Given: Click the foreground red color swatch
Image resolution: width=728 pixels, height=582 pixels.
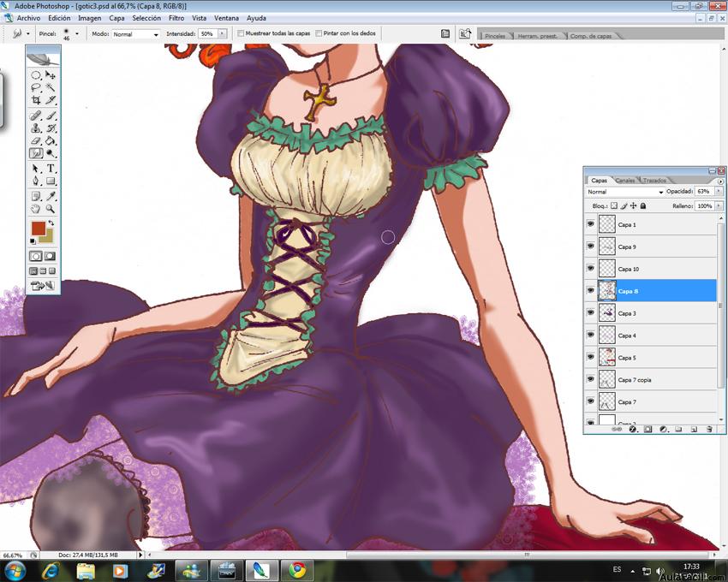Looking at the screenshot, I should (x=37, y=228).
